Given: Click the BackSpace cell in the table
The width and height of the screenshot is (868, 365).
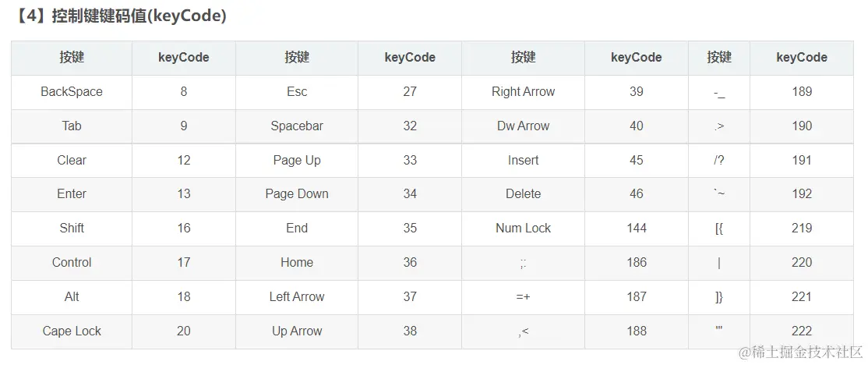Looking at the screenshot, I should pos(72,92).
